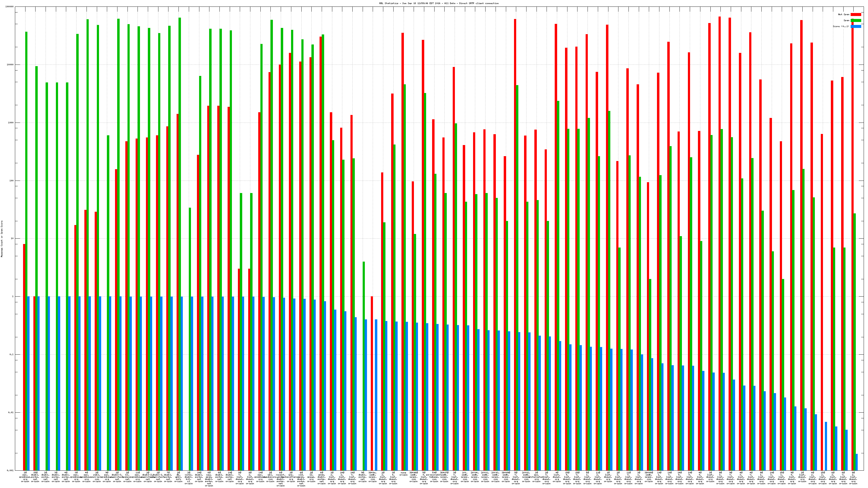Image resolution: width=868 pixels, height=488 pixels.
Task: Click the 100000 y-axis tick label
Action: [x=10, y=7]
